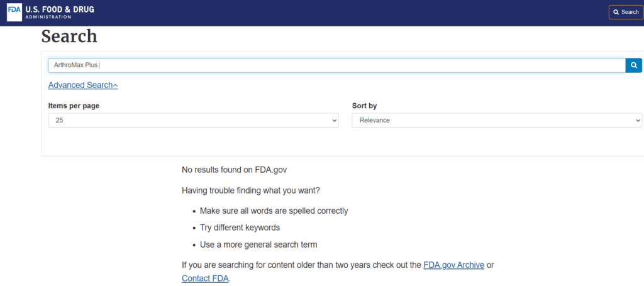
Task: Click the U.S. Food & Drug Administration wordmark
Action: point(60,13)
